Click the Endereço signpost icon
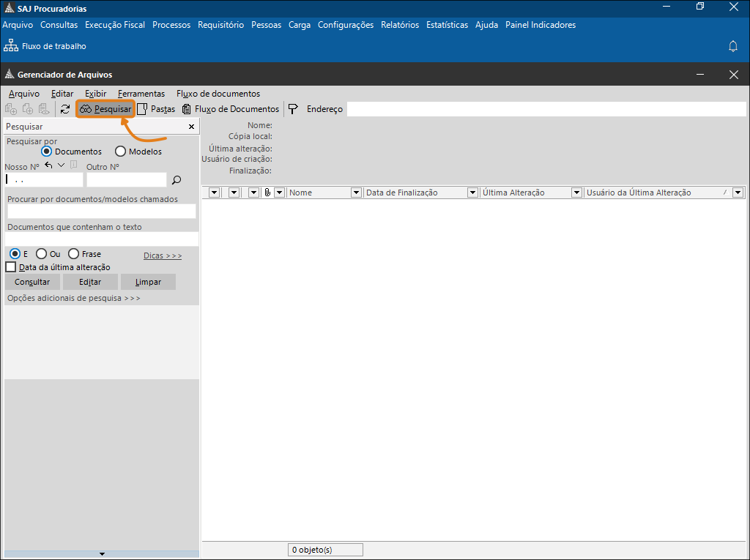 pyautogui.click(x=293, y=109)
